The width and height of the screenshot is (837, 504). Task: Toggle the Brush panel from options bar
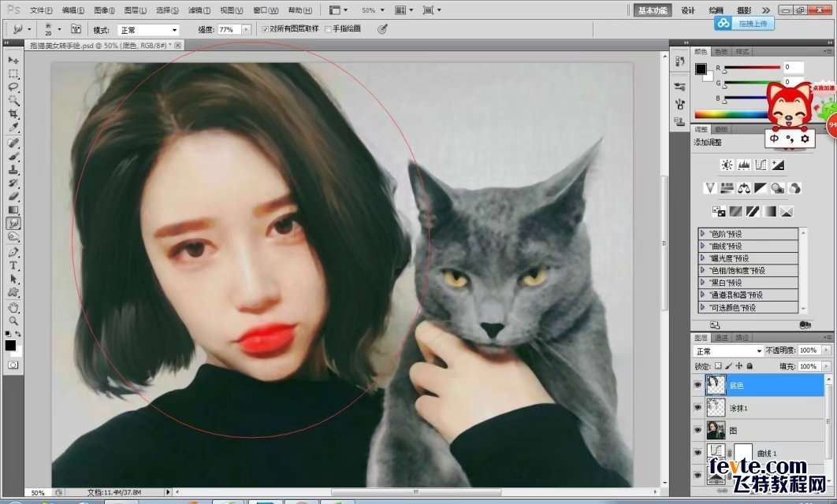coord(76,29)
